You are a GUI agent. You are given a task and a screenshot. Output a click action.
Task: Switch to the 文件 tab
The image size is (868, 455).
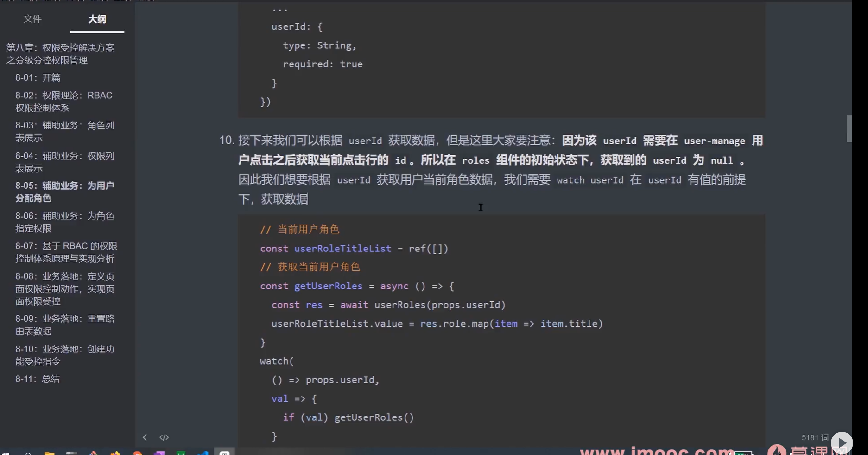(32, 19)
